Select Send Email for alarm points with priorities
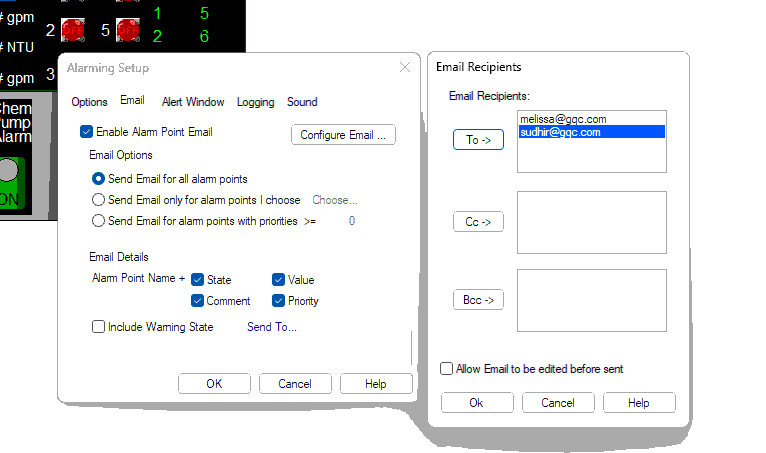Image resolution: width=766 pixels, height=453 pixels. click(x=98, y=221)
